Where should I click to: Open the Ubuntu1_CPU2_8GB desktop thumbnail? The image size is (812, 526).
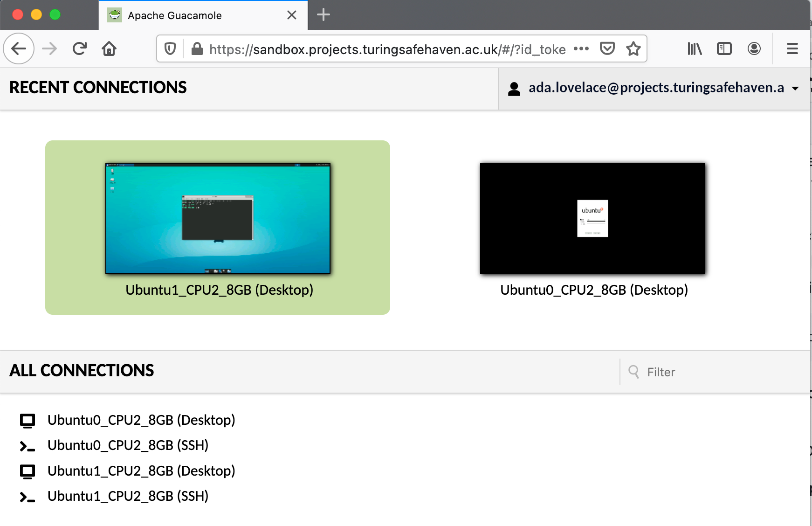218,218
